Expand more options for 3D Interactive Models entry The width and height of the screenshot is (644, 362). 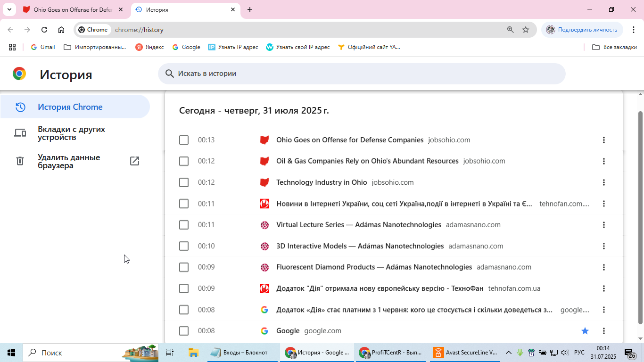pos(604,246)
